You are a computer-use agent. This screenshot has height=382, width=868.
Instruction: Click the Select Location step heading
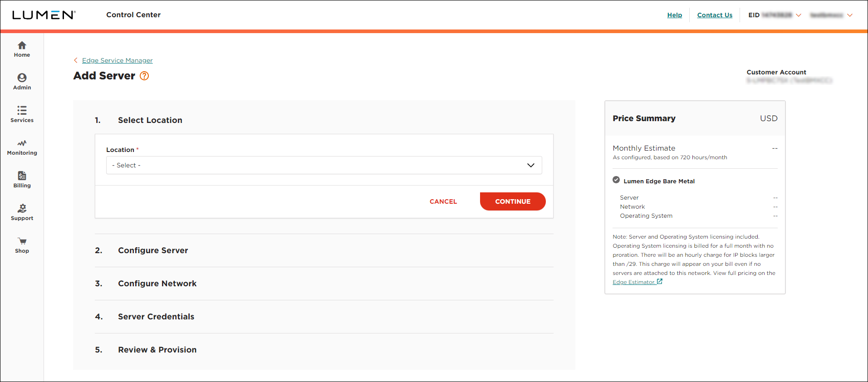tap(150, 120)
